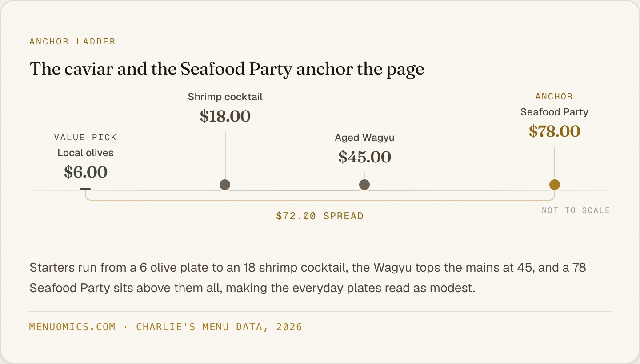The image size is (640, 364).
Task: Click the description paragraph about starters
Action: (308, 278)
